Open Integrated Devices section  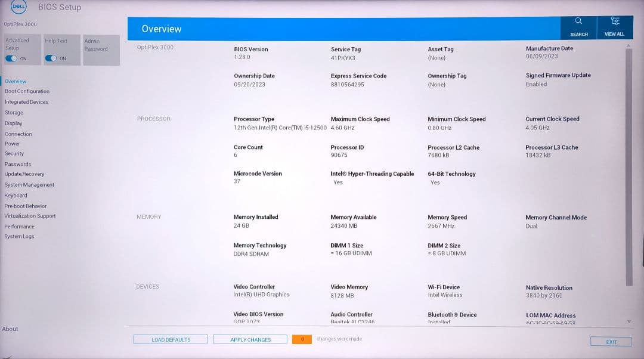[x=27, y=102]
